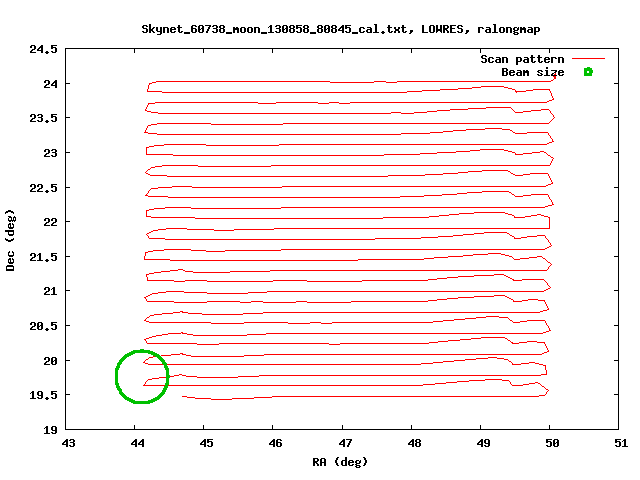Click the x-axis tick label 46

(x=276, y=443)
